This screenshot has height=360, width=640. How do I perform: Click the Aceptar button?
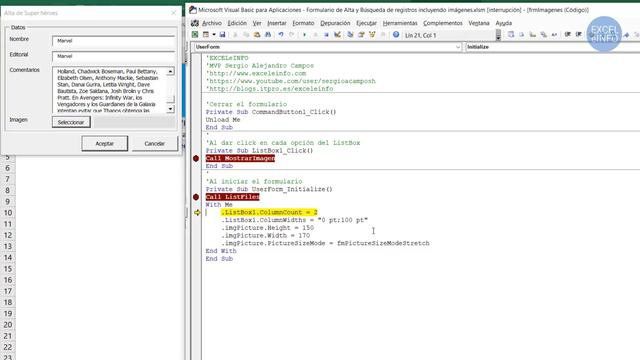(104, 143)
